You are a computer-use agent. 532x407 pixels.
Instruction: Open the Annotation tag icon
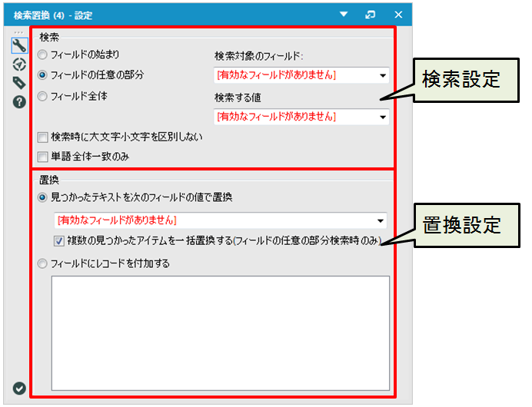(x=19, y=83)
